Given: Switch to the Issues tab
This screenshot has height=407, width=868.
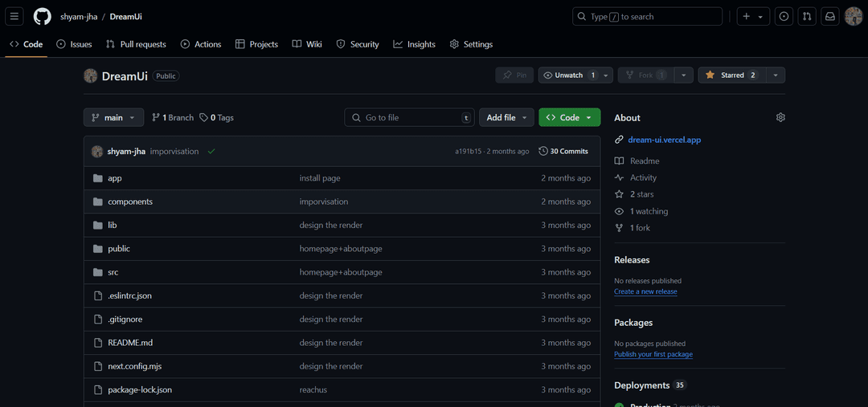Looking at the screenshot, I should click(74, 44).
